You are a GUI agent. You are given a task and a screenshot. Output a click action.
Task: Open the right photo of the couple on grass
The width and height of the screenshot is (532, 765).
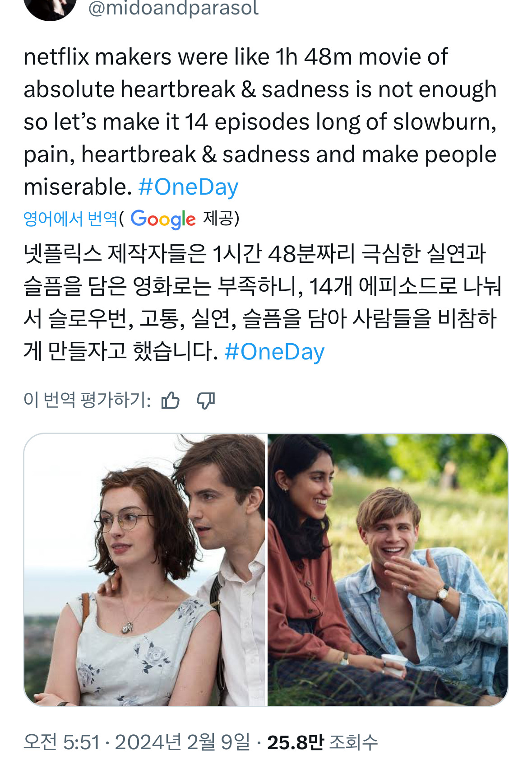coord(388,569)
